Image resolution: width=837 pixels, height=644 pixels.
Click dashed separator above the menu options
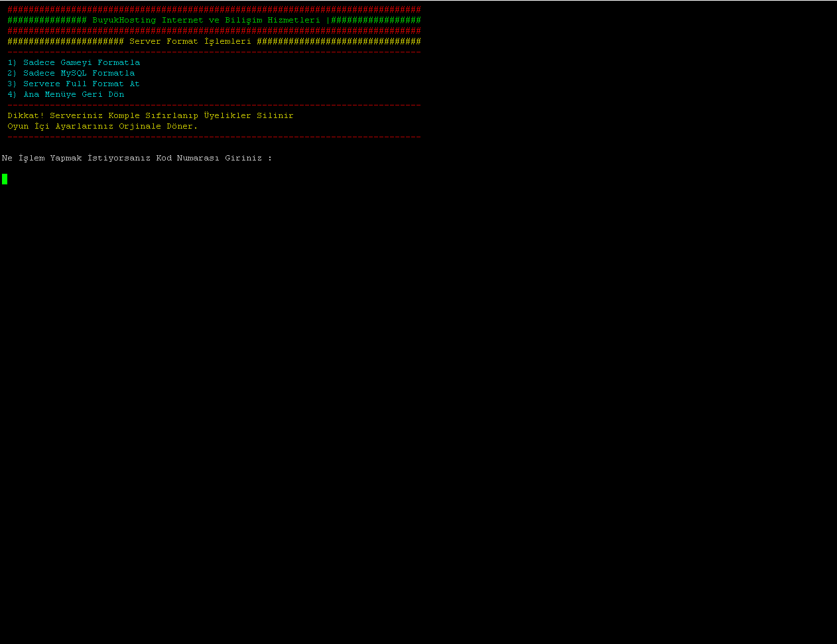pyautogui.click(x=214, y=52)
